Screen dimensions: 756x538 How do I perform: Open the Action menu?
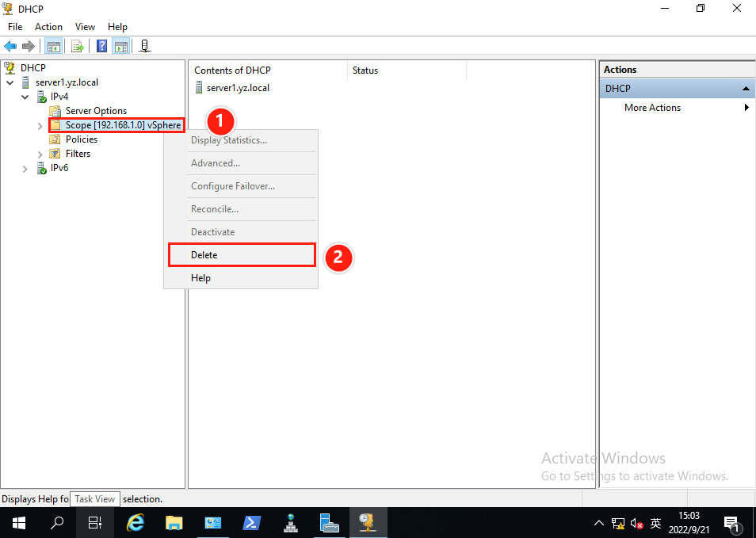pyautogui.click(x=48, y=27)
